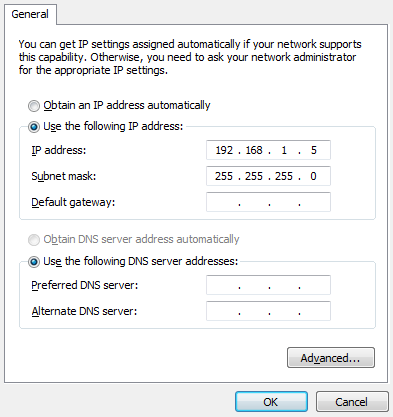Focus first octet of Alternate DNS server
The height and width of the screenshot is (417, 393).
pyautogui.click(x=224, y=311)
